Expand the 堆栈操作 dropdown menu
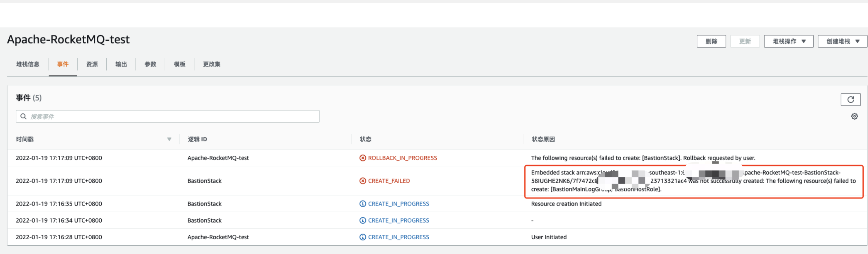The height and width of the screenshot is (254, 868). point(788,41)
